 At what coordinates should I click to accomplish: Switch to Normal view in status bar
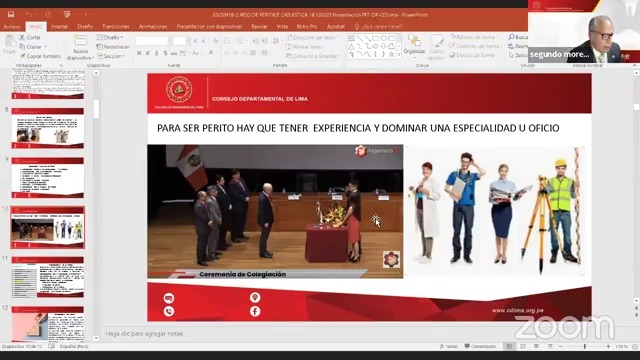pos(509,346)
